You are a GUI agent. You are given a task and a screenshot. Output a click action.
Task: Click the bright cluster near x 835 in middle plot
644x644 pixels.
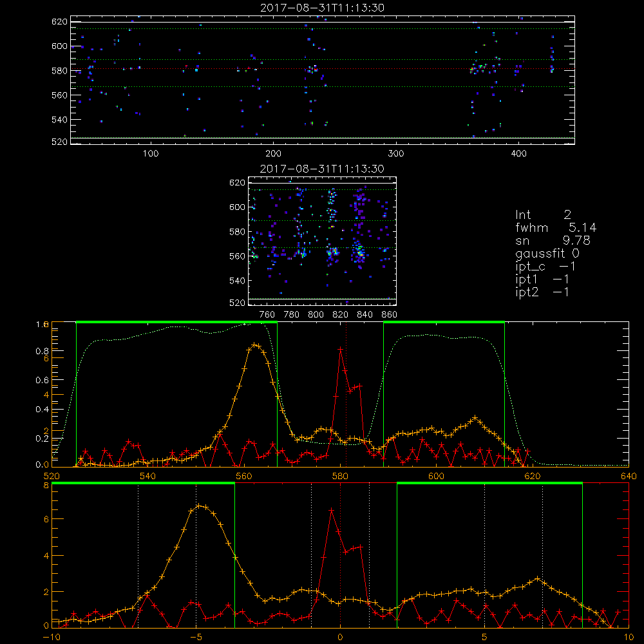pyautogui.click(x=359, y=252)
